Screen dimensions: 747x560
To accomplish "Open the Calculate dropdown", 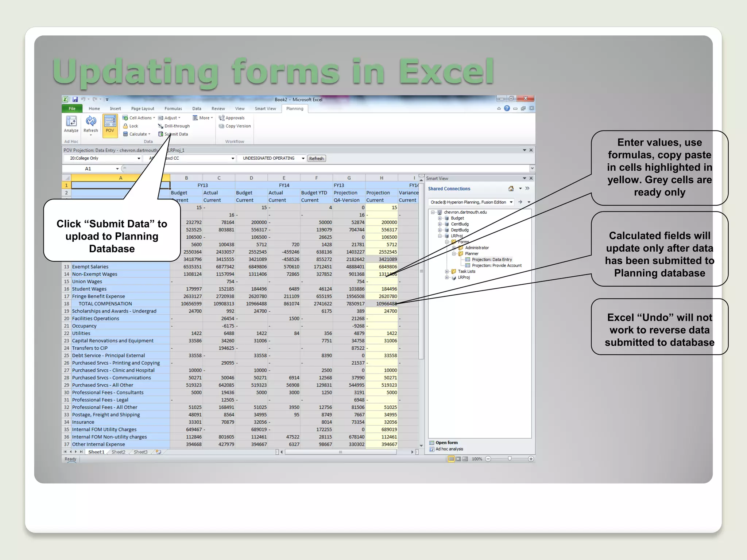I will (x=137, y=134).
